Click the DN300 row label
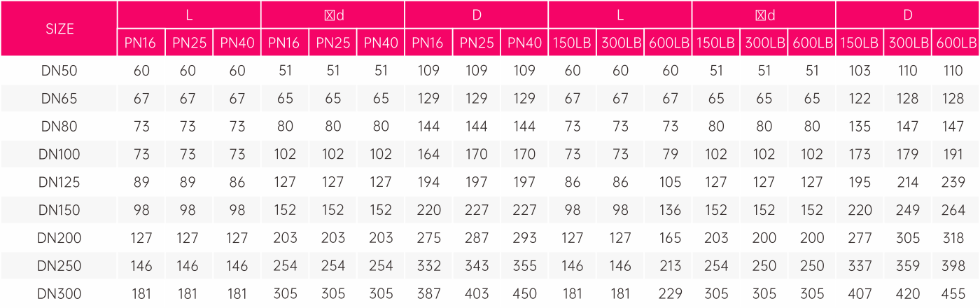This screenshot has height=308, width=980. 59,295
